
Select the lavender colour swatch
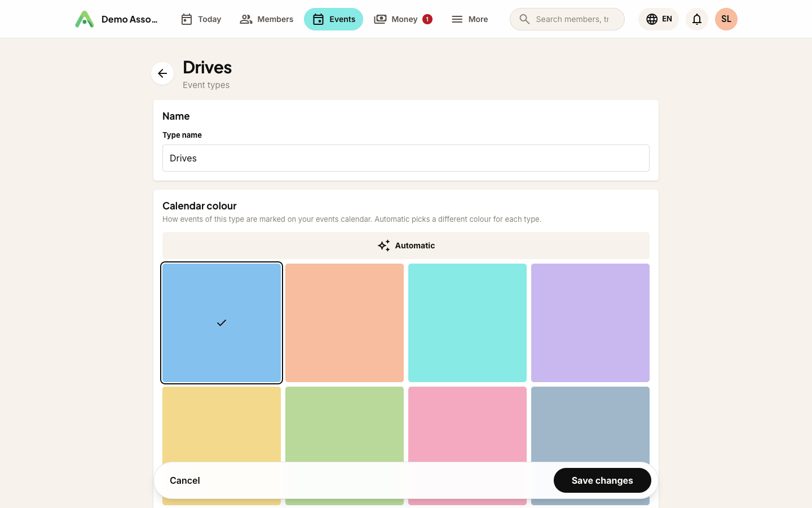(x=590, y=323)
